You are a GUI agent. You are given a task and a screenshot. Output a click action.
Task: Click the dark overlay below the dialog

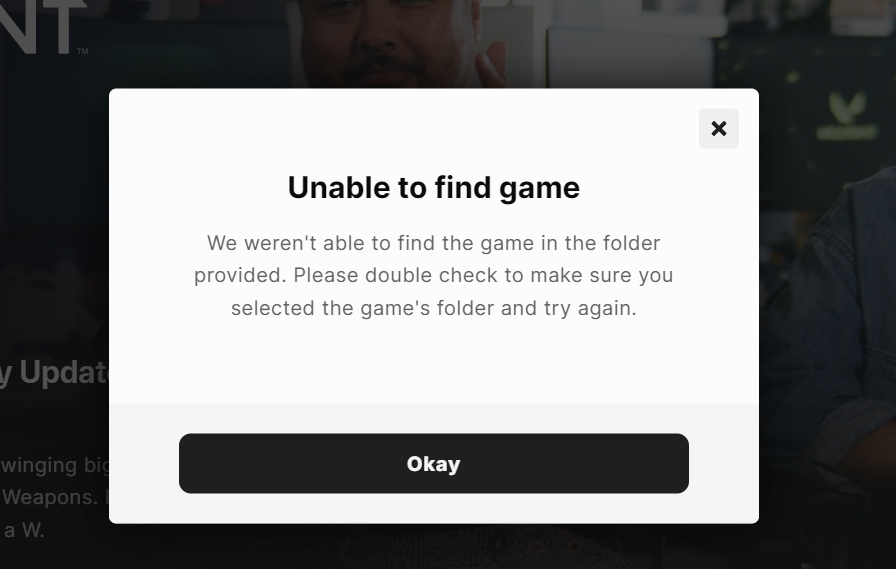tap(434, 547)
